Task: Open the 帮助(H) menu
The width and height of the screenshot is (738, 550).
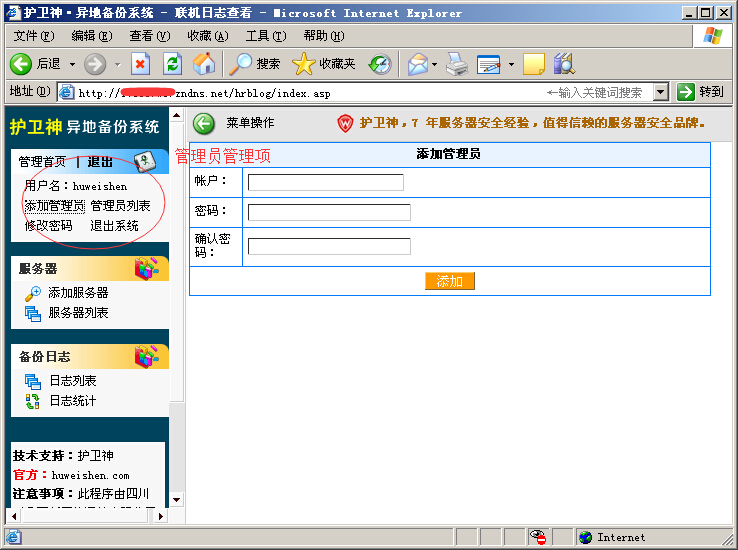Action: (x=324, y=36)
